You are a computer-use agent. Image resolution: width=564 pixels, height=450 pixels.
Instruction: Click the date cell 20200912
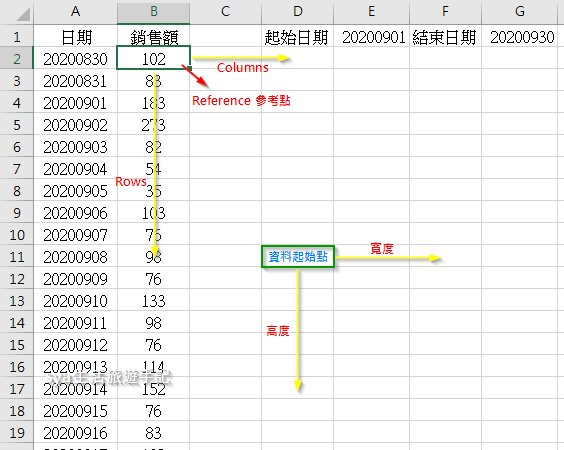(x=76, y=345)
